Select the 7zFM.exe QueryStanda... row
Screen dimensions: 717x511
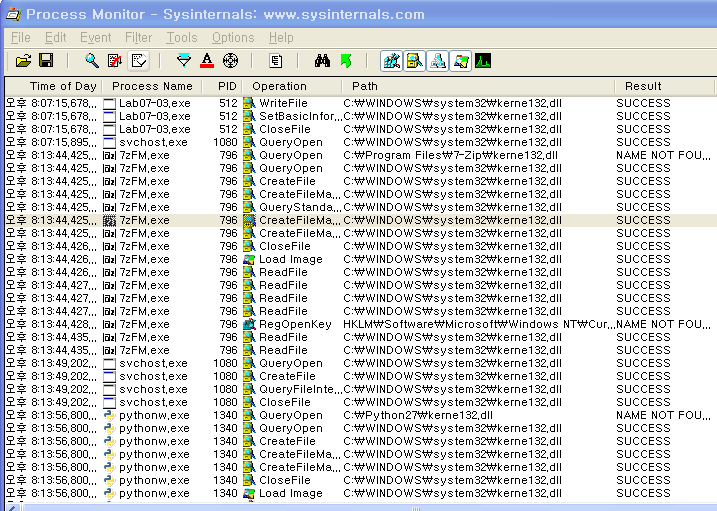[361, 207]
